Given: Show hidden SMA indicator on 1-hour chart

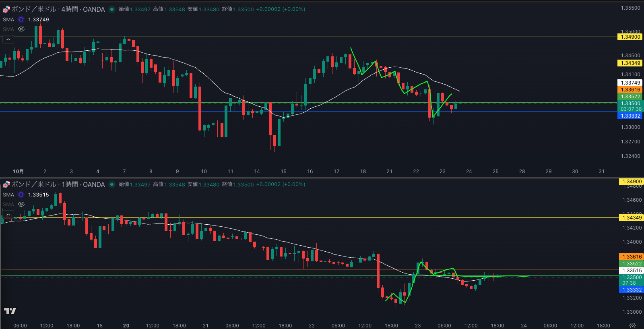Looking at the screenshot, I should pyautogui.click(x=21, y=204).
